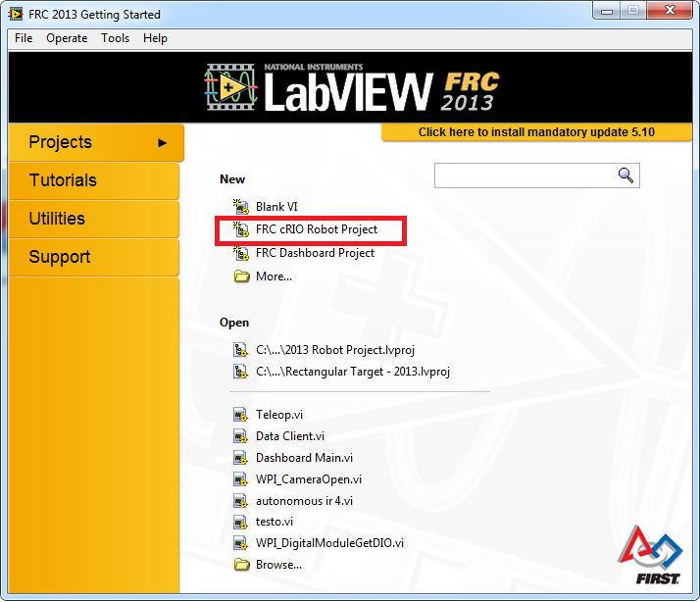Open 2013 Robot Project.lvproj
Viewport: 700px width, 602px height.
pos(335,350)
